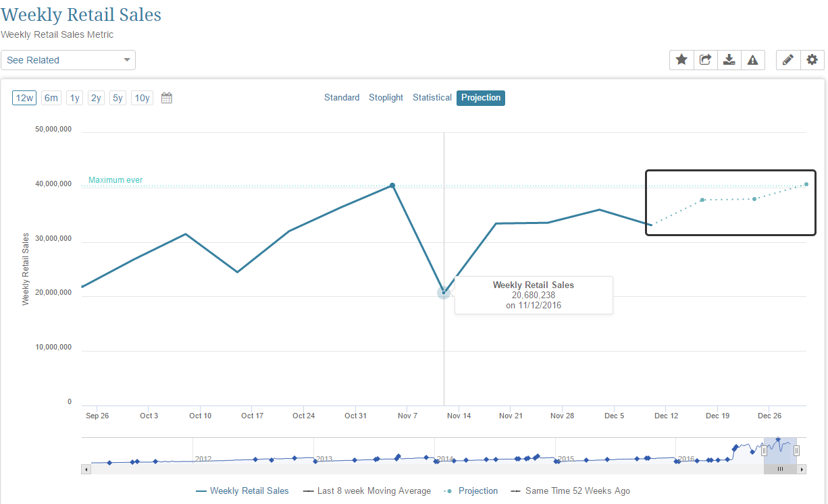
Task: Click the navigator right scroll arrow
Action: point(802,469)
